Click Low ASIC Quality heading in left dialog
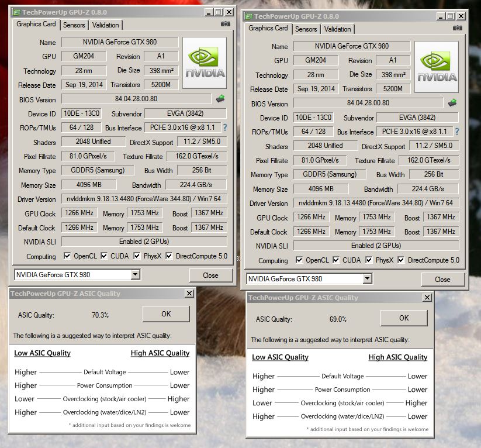 click(x=42, y=353)
